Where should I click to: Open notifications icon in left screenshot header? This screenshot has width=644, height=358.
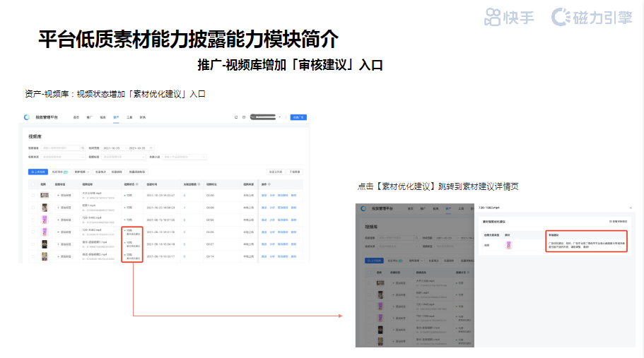[x=236, y=117]
